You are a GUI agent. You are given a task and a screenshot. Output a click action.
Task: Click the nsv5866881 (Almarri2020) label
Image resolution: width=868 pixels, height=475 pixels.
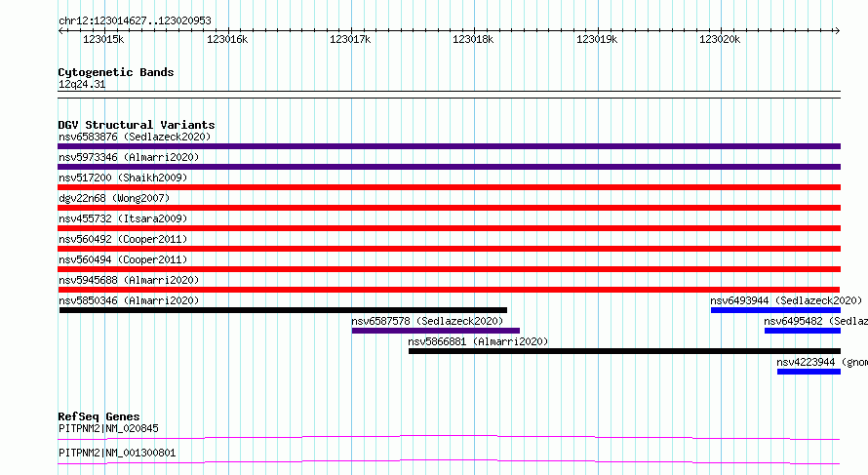click(478, 341)
